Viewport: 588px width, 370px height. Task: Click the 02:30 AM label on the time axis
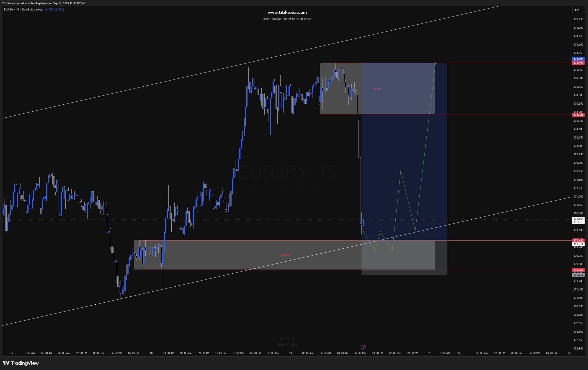pos(444,353)
